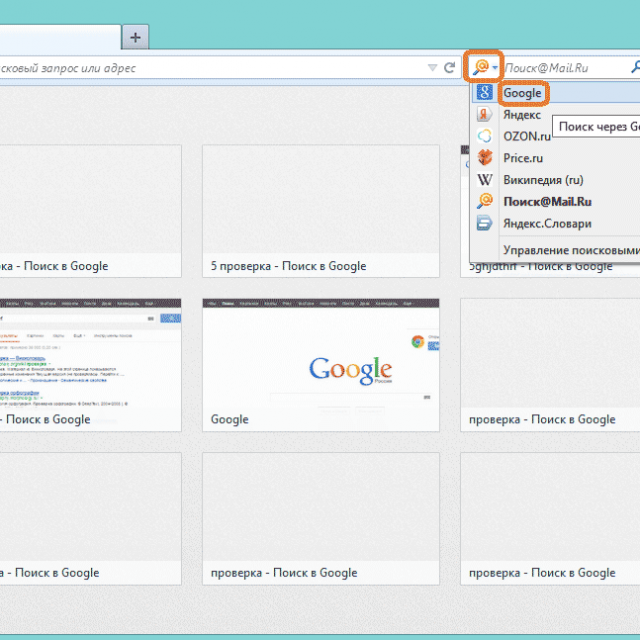The height and width of the screenshot is (640, 640).
Task: Select Google in search engine list
Action: click(x=556, y=93)
